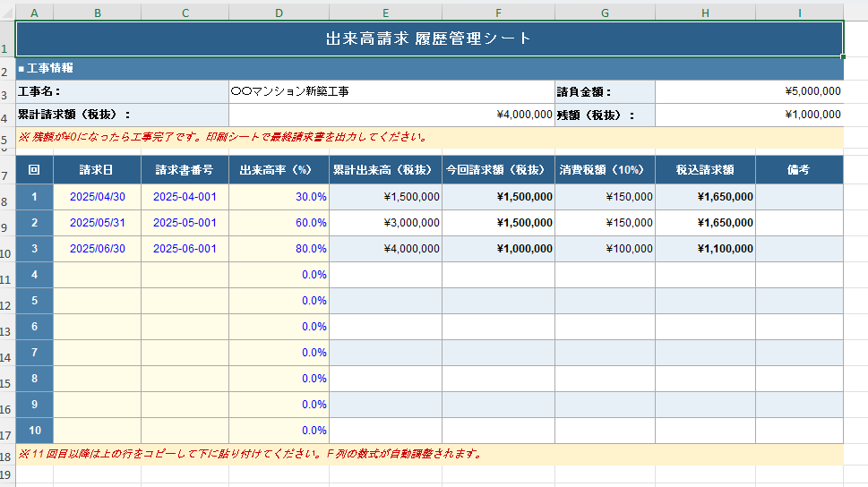Viewport: 868px width, 487px height.
Task: Select column D header
Action: 279,12
